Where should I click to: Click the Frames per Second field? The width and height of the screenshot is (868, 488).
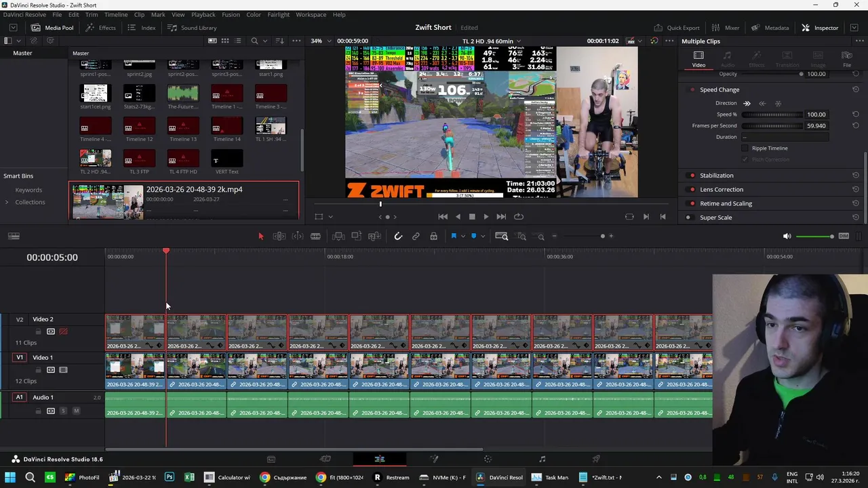point(816,125)
